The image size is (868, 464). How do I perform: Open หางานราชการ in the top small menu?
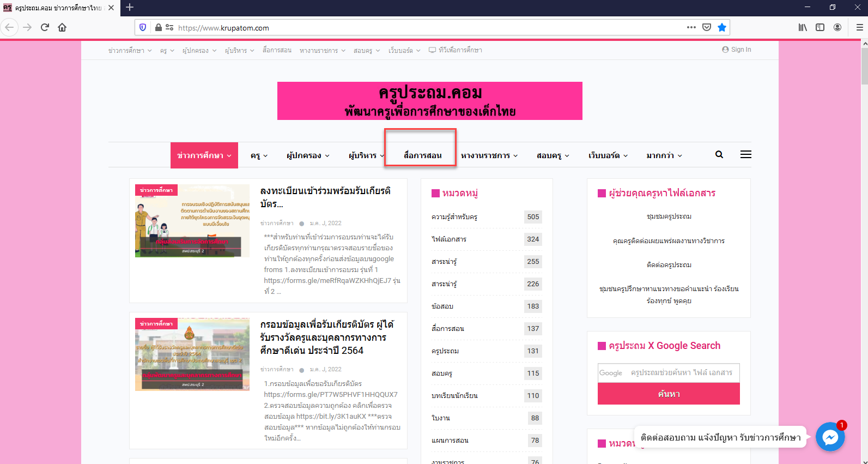[x=323, y=50]
